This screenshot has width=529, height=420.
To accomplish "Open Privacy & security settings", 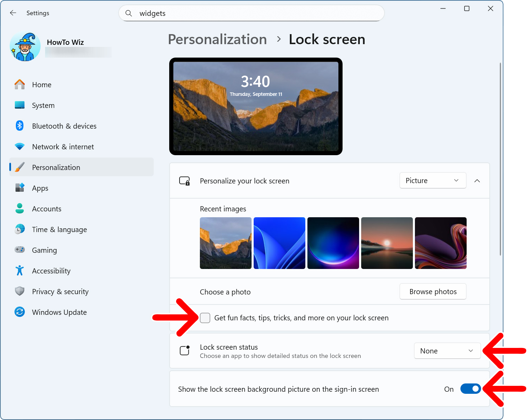I will [x=60, y=291].
